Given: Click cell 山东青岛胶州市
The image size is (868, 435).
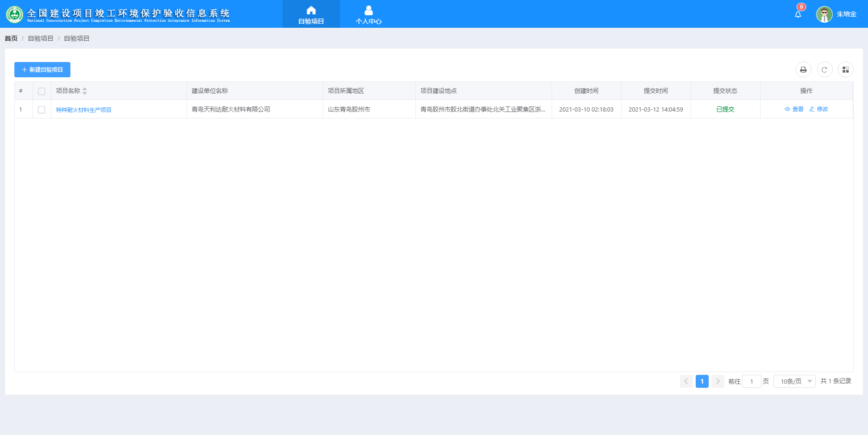Looking at the screenshot, I should [349, 109].
